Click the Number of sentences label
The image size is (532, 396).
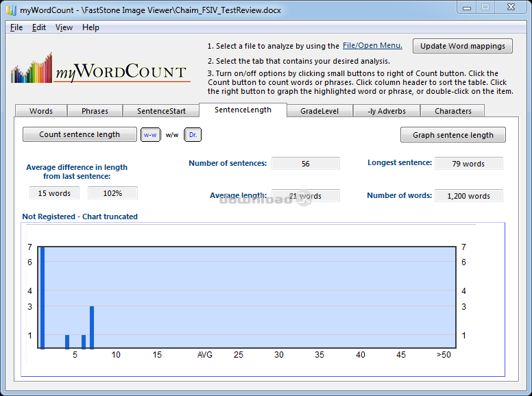tap(228, 163)
